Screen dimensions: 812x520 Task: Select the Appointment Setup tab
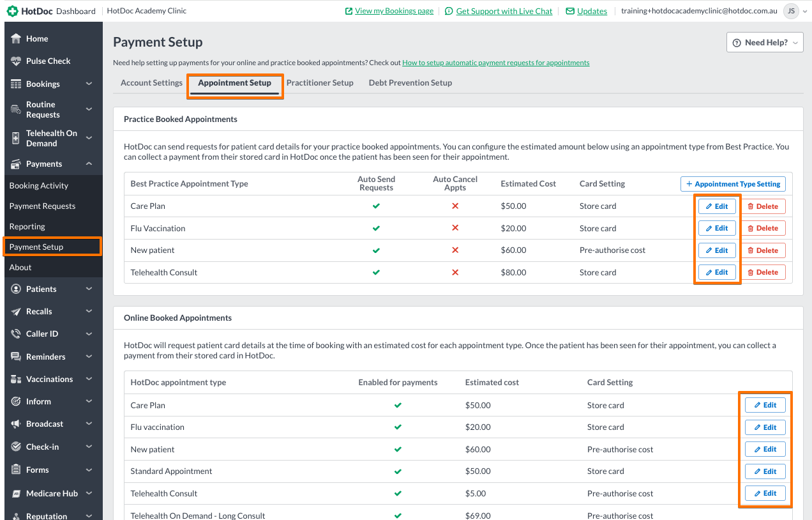(234, 82)
